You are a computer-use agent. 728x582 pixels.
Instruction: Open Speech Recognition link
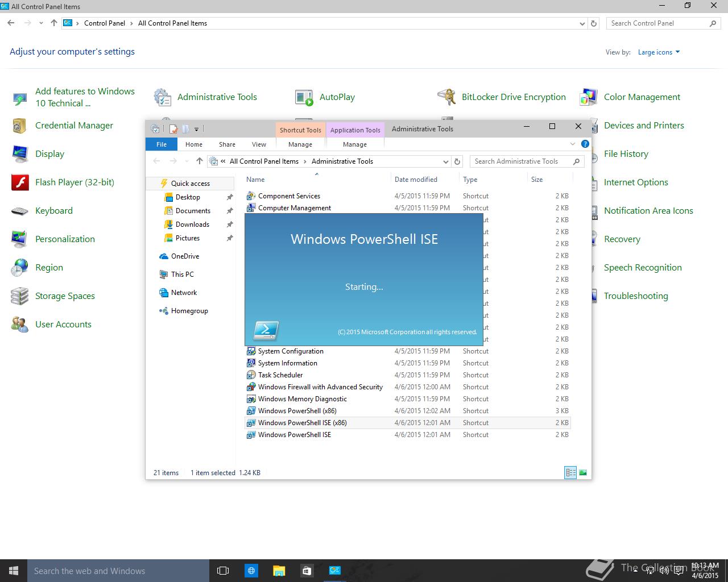[643, 268]
